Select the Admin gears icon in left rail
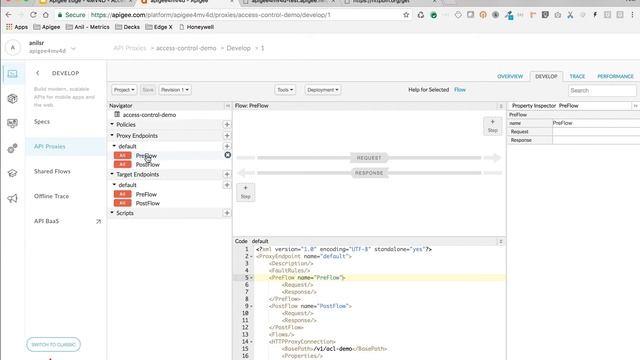The height and width of the screenshot is (360, 640). coord(13,148)
